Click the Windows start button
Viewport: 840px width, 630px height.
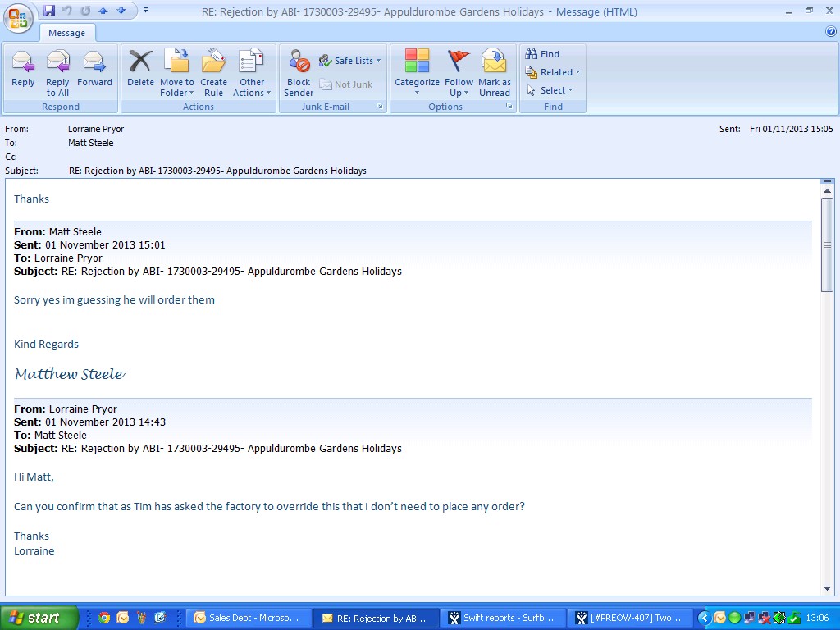(x=38, y=618)
